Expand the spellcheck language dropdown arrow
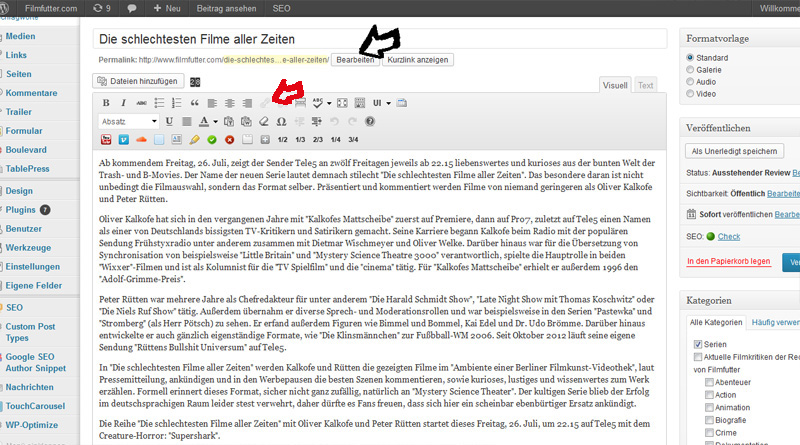Image resolution: width=800 pixels, height=445 pixels. (x=329, y=103)
